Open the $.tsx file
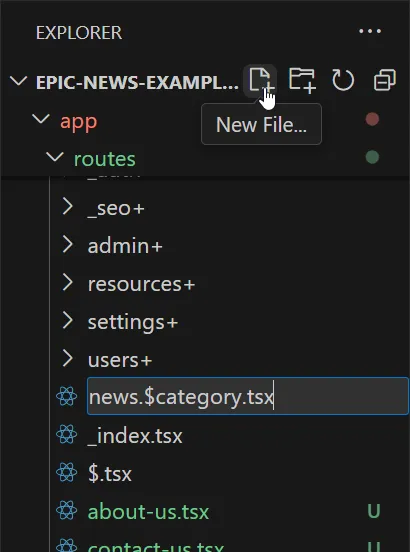 tap(109, 474)
